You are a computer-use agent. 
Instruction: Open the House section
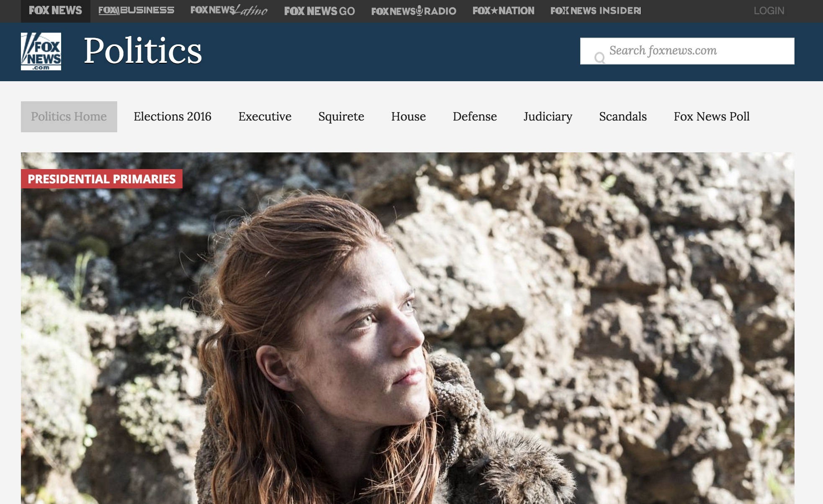[x=408, y=116]
